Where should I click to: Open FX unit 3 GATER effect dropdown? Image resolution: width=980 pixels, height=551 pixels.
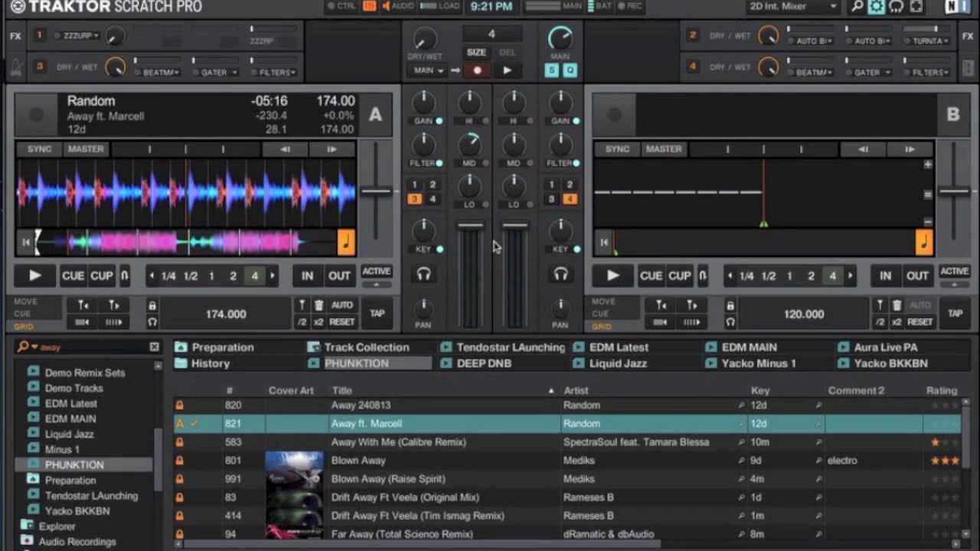click(218, 72)
